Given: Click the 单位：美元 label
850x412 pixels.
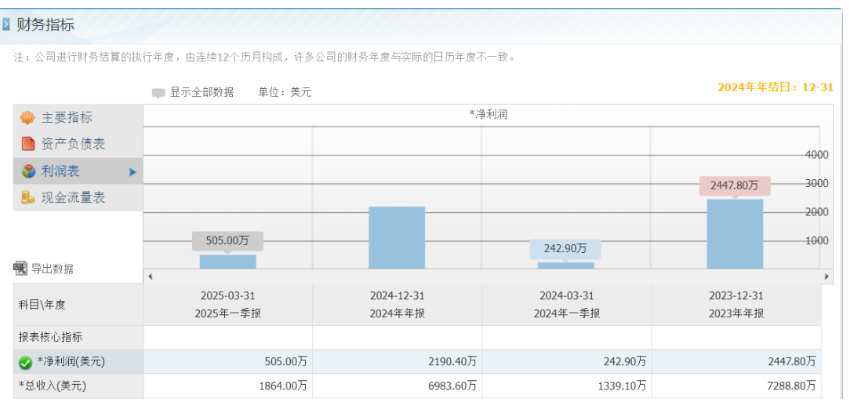Looking at the screenshot, I should (x=285, y=92).
